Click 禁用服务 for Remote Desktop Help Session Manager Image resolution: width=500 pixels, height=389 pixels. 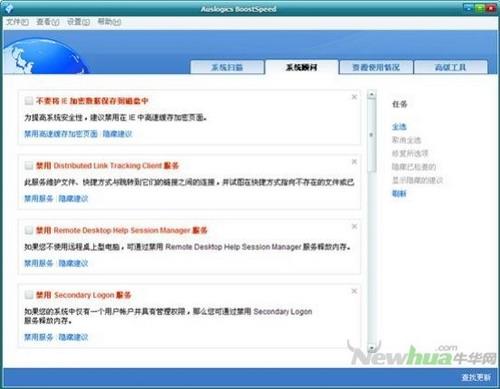[x=39, y=263]
